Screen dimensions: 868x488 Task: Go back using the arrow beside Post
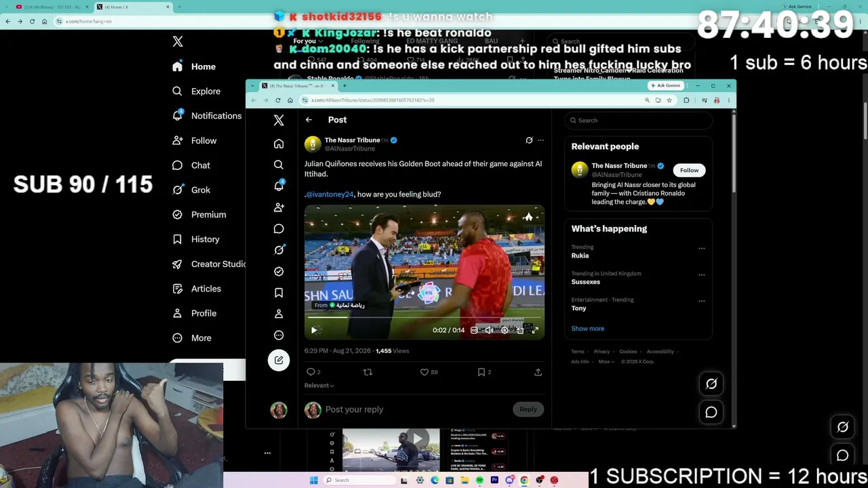pyautogui.click(x=309, y=120)
